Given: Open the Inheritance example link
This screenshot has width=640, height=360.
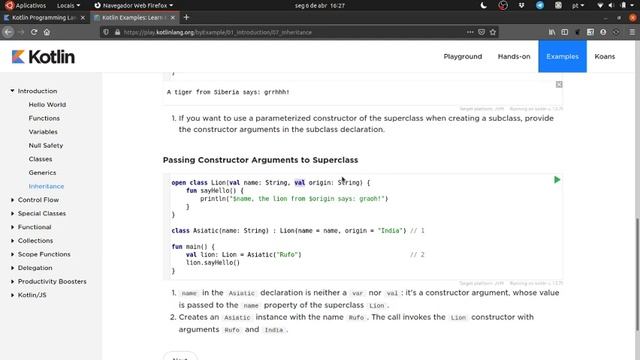Looking at the screenshot, I should click(46, 186).
